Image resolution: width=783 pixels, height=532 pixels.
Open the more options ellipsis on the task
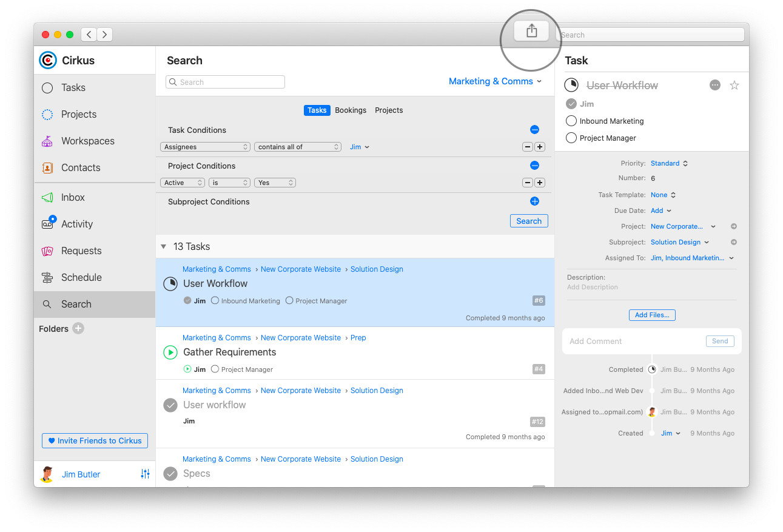(715, 85)
